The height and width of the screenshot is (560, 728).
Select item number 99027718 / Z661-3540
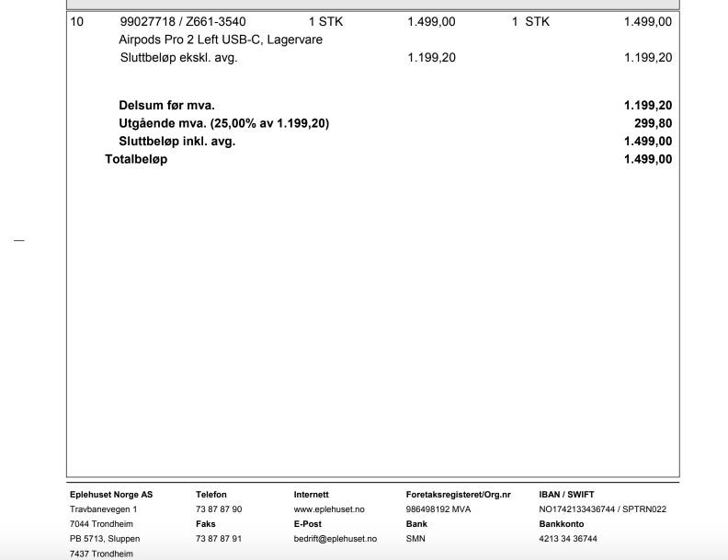[183, 22]
